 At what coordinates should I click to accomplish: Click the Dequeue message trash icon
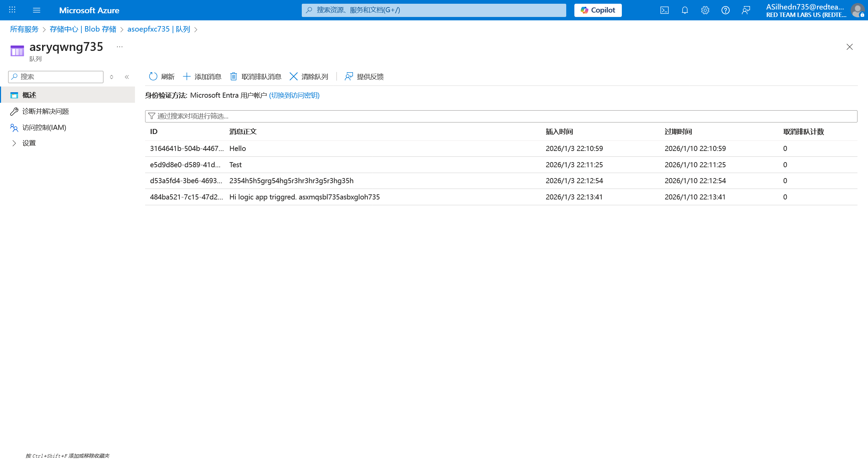[234, 77]
